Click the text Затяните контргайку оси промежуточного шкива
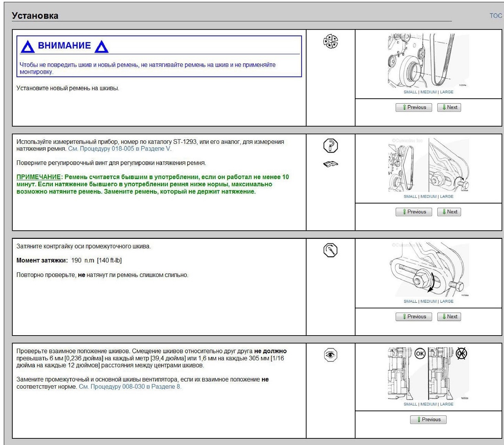504x445 pixels. coord(84,246)
